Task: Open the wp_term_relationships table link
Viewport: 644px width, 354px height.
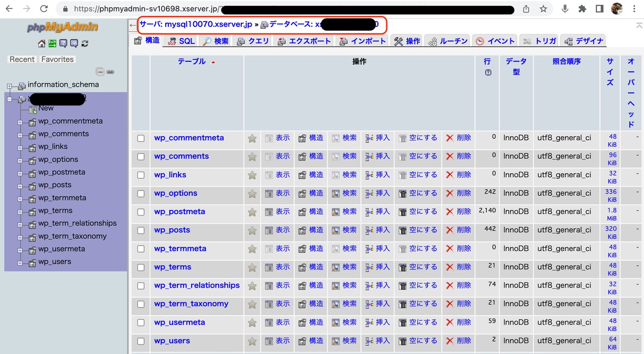Action: 197,285
